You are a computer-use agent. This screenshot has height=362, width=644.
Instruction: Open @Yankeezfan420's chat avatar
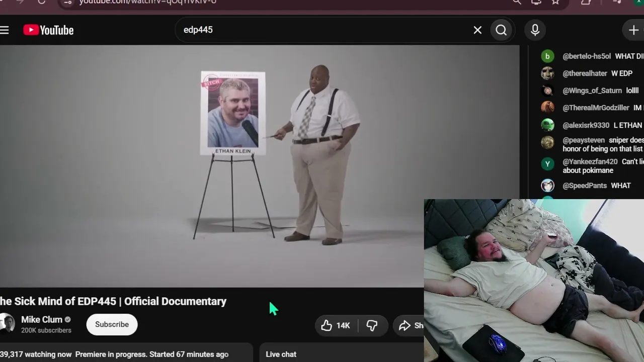(x=547, y=164)
